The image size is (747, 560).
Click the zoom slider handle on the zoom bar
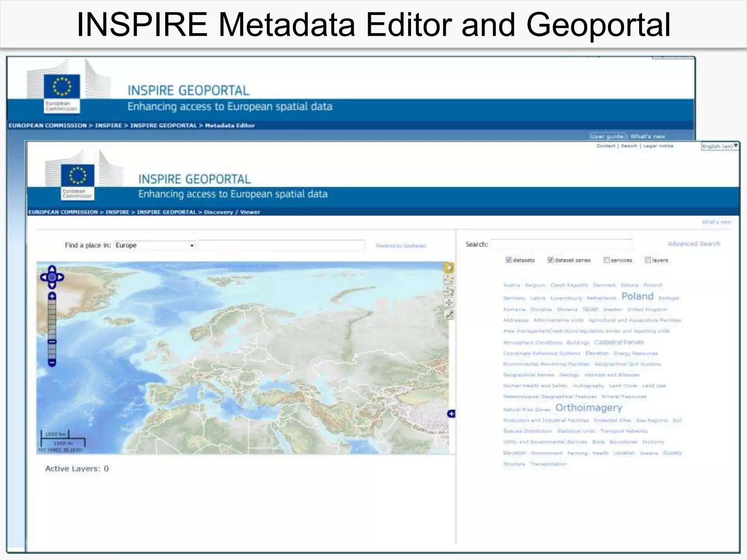[x=52, y=342]
